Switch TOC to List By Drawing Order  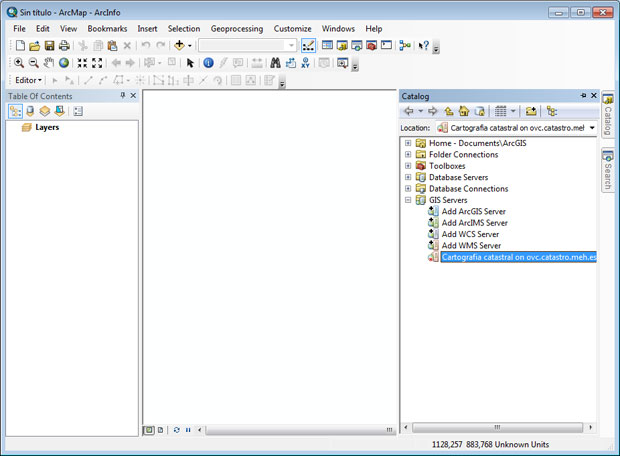point(15,112)
